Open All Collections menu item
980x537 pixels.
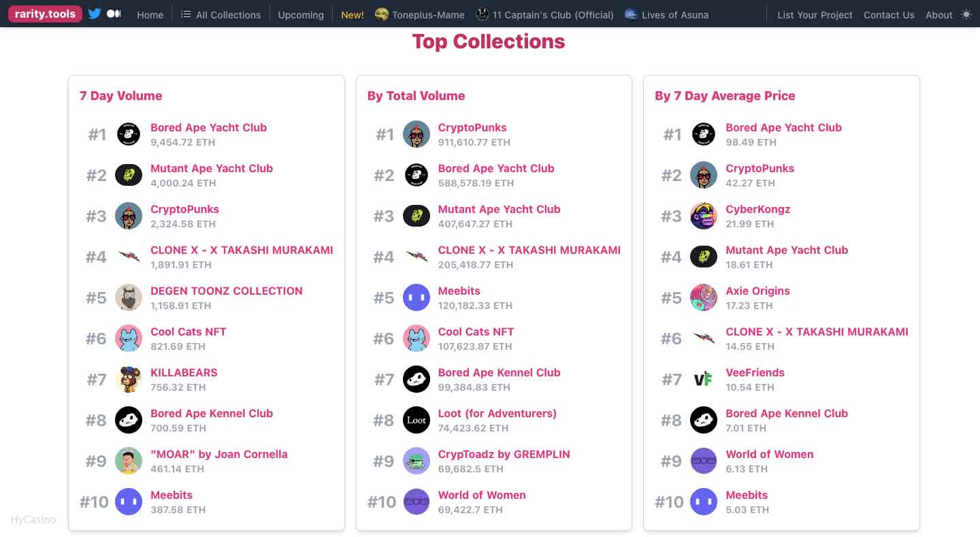pos(220,14)
